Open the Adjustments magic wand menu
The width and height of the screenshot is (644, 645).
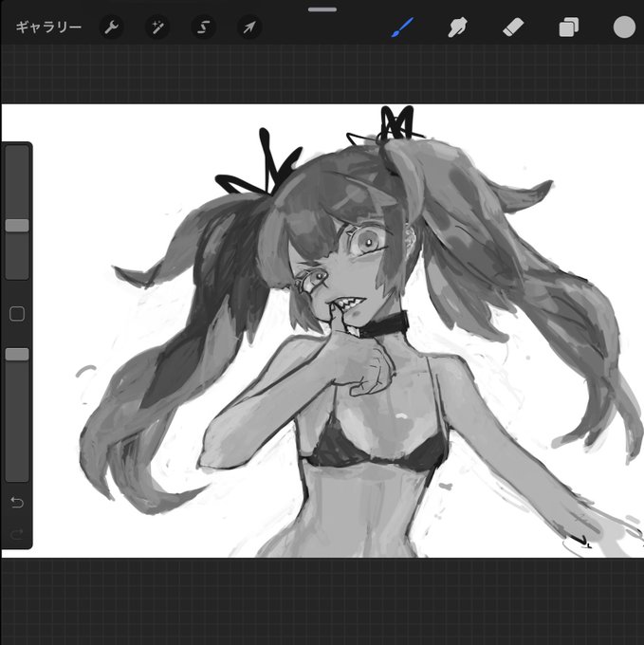point(157,28)
